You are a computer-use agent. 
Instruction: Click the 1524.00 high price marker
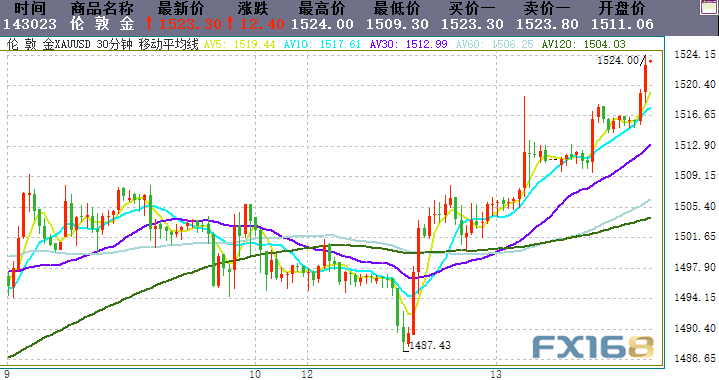[x=618, y=61]
